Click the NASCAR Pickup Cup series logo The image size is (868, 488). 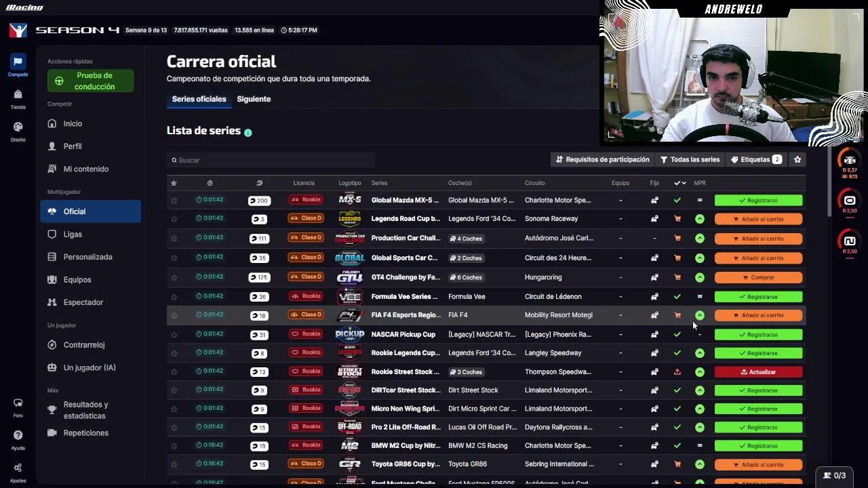pos(350,334)
